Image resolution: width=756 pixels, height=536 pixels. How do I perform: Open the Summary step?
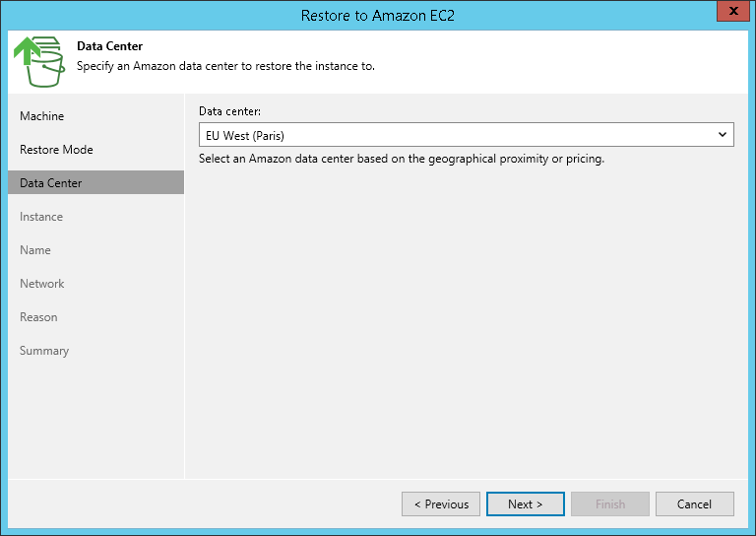pyautogui.click(x=44, y=351)
